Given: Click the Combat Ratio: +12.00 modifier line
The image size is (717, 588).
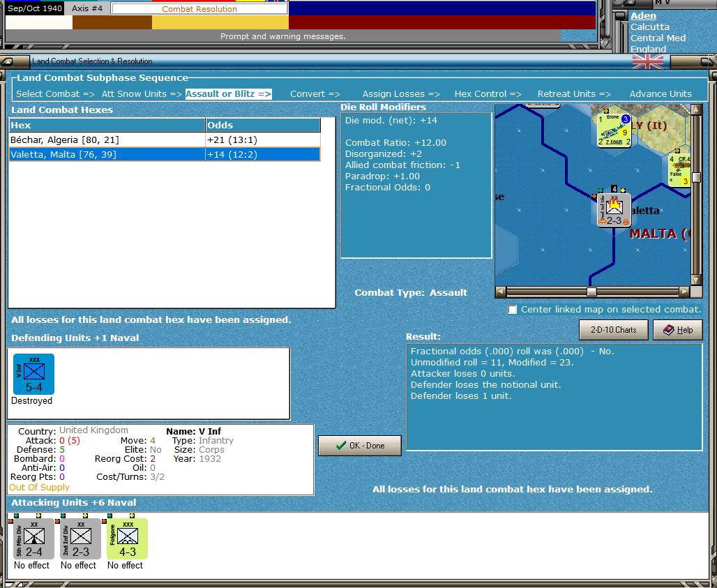Looking at the screenshot, I should pyautogui.click(x=395, y=143).
